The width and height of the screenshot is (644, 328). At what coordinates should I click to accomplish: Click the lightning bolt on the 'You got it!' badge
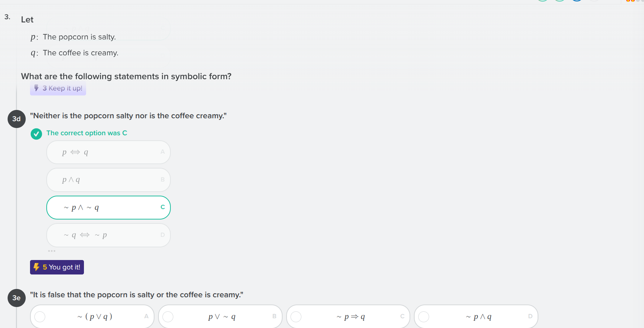click(37, 267)
